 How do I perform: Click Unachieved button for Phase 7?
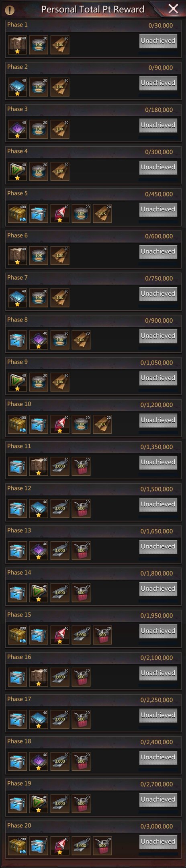pyautogui.click(x=158, y=294)
